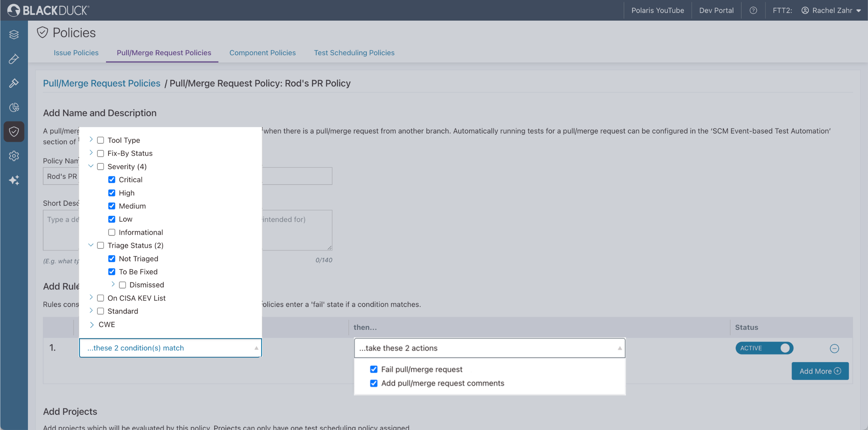
Task: Switch to the Test Scheduling Policies tab
Action: click(x=354, y=53)
